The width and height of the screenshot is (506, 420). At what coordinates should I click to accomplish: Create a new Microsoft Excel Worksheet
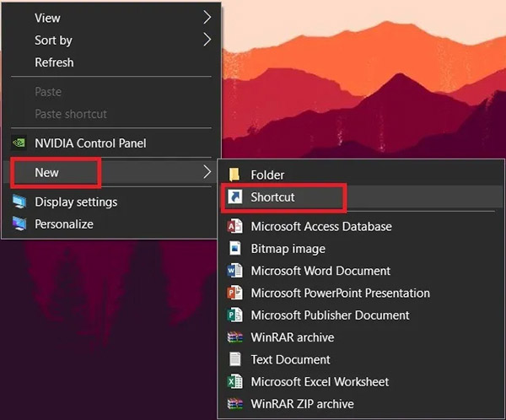click(x=361, y=381)
